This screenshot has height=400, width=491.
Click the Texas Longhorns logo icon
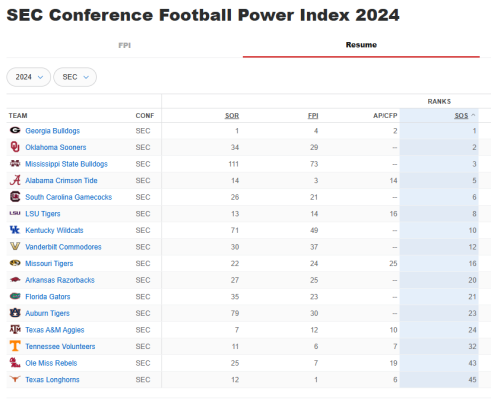pos(15,379)
